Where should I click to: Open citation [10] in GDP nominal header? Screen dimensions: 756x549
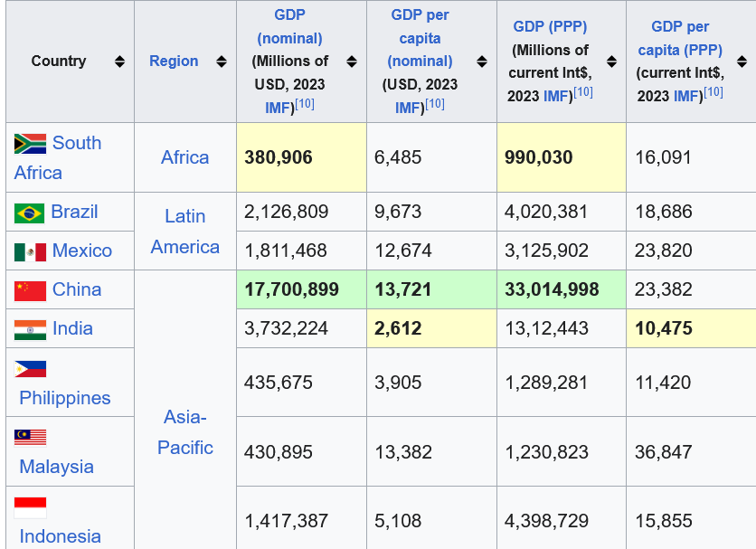(x=305, y=104)
